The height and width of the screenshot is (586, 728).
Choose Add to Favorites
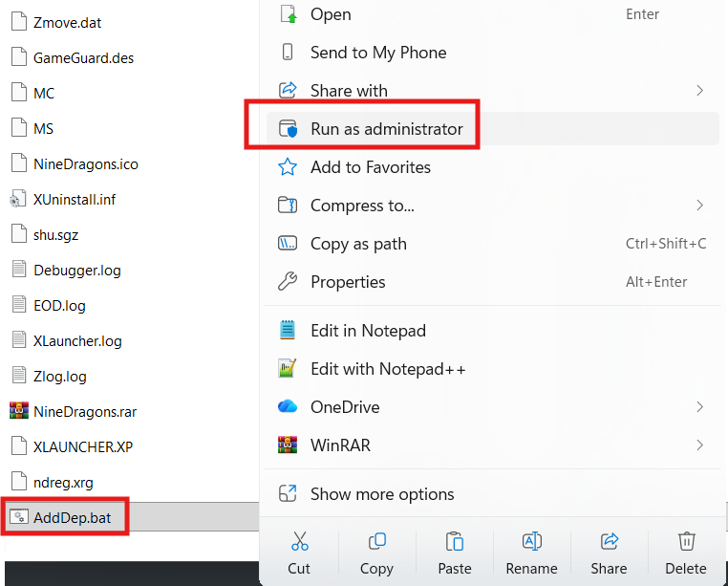(x=370, y=167)
